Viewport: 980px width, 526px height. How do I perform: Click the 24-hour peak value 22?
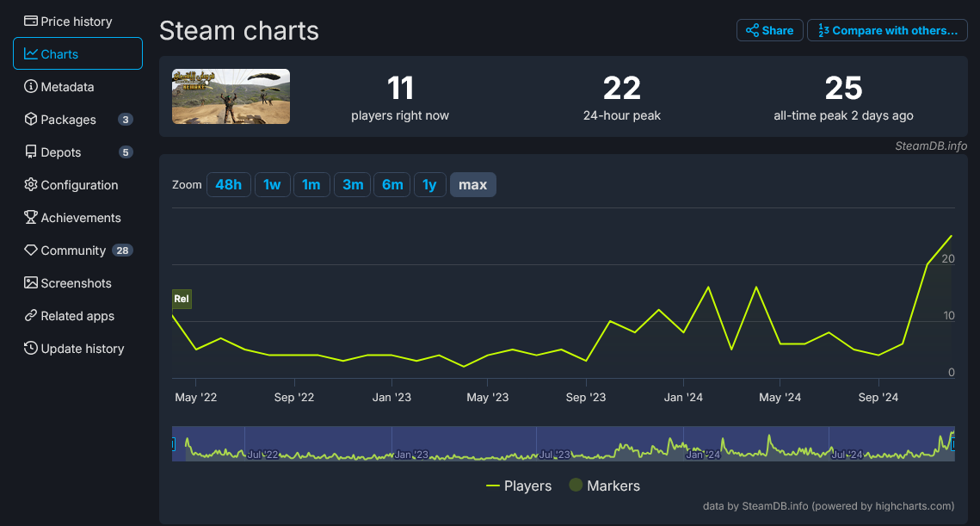(622, 88)
